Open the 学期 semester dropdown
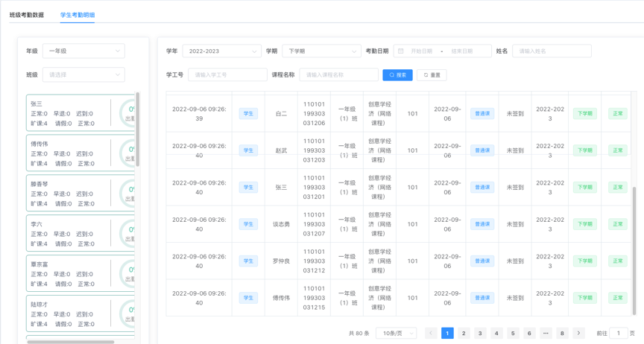644x344 pixels. (x=321, y=51)
